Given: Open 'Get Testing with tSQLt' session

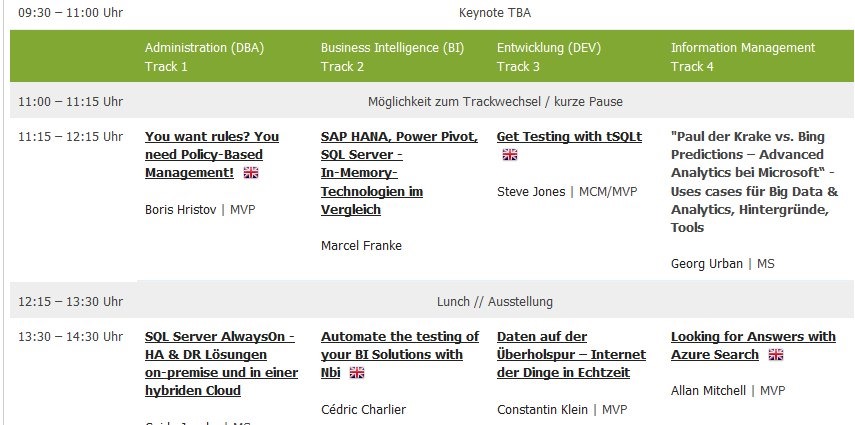Looking at the screenshot, I should [x=569, y=136].
